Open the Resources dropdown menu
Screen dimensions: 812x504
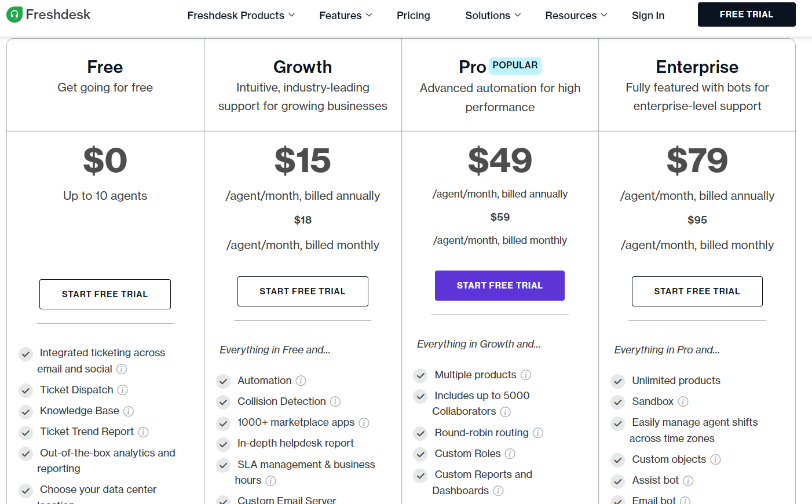click(x=576, y=16)
